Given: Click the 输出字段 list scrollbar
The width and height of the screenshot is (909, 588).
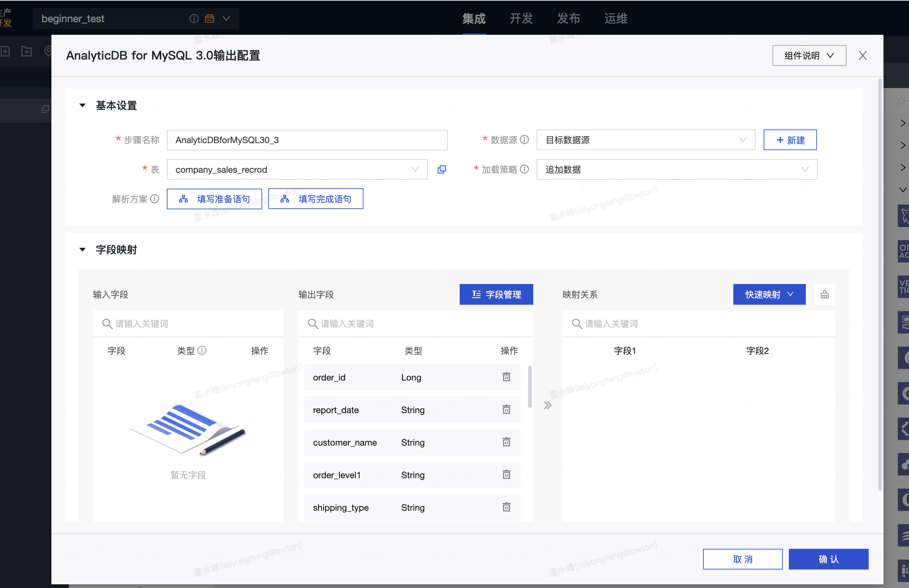Looking at the screenshot, I should pyautogui.click(x=530, y=386).
